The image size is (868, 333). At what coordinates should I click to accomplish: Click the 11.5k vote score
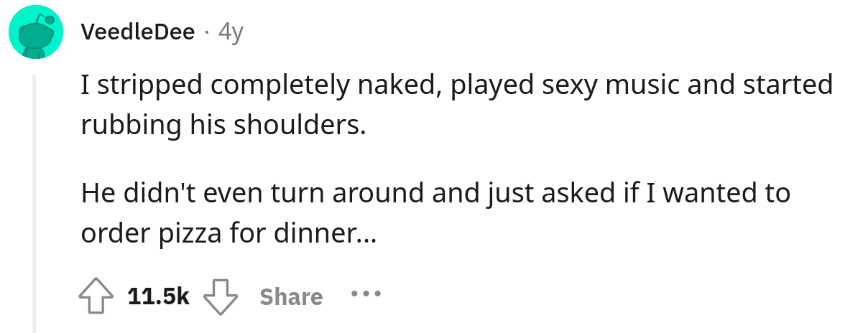tap(158, 296)
